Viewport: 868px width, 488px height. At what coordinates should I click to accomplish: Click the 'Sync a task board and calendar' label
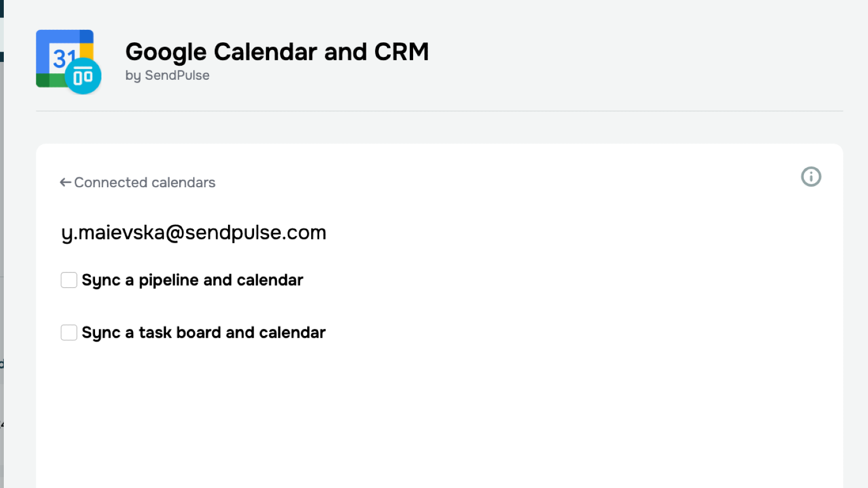(x=204, y=332)
